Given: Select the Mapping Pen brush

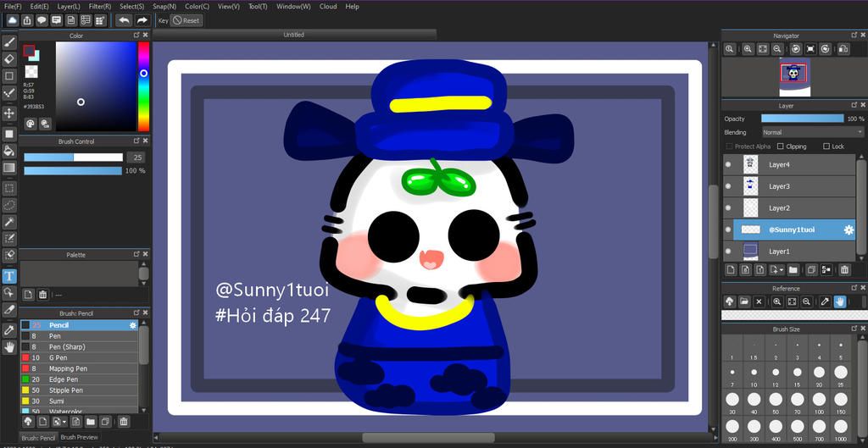Looking at the screenshot, I should [x=79, y=368].
